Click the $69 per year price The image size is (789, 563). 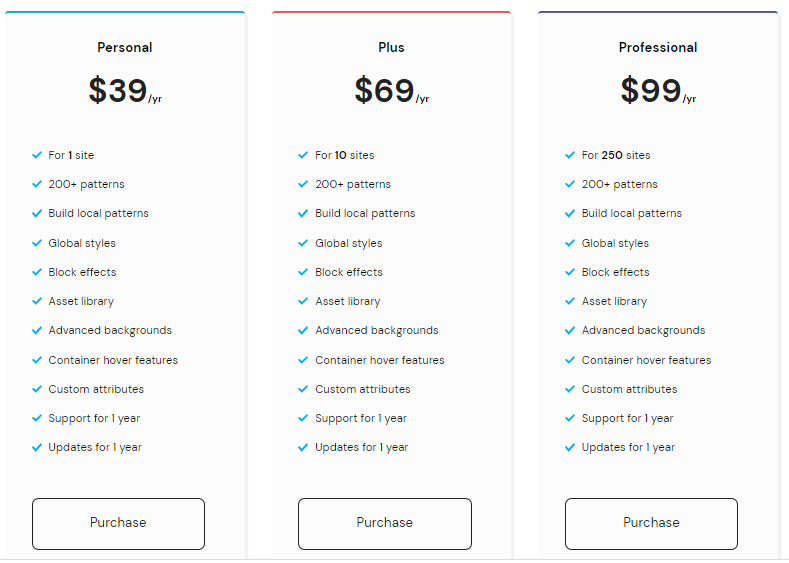tap(391, 91)
